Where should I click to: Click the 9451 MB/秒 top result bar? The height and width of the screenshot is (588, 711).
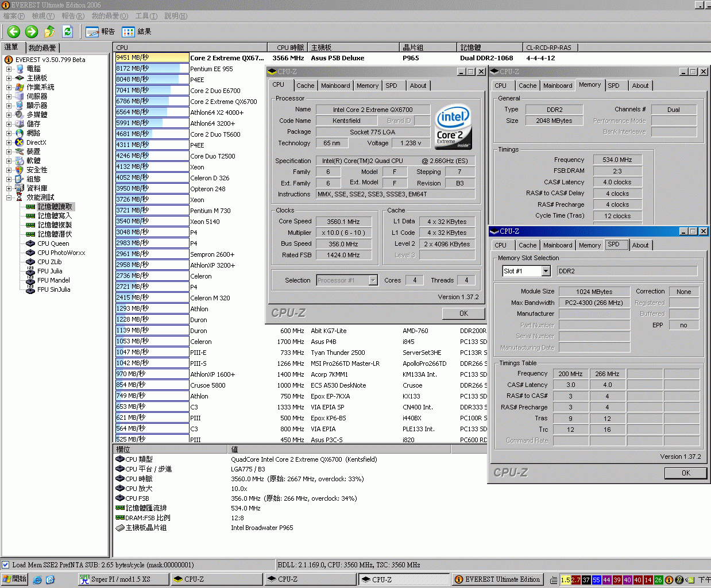pos(152,57)
